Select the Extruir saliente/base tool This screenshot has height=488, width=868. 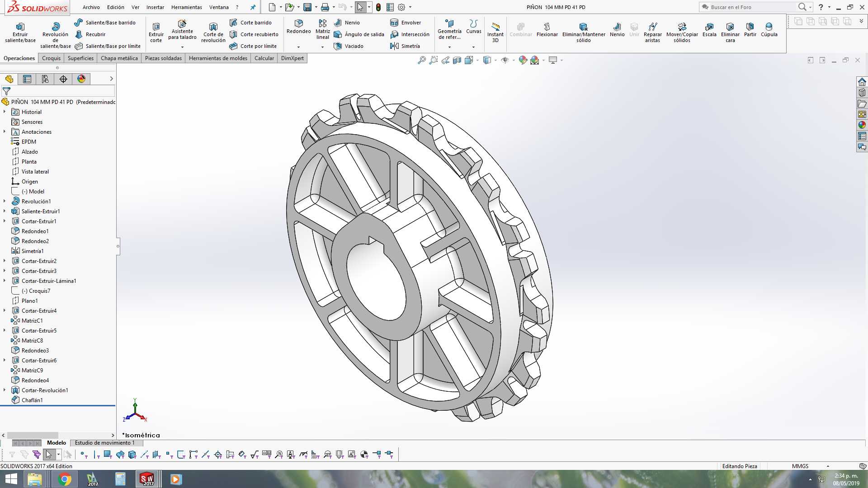(20, 33)
